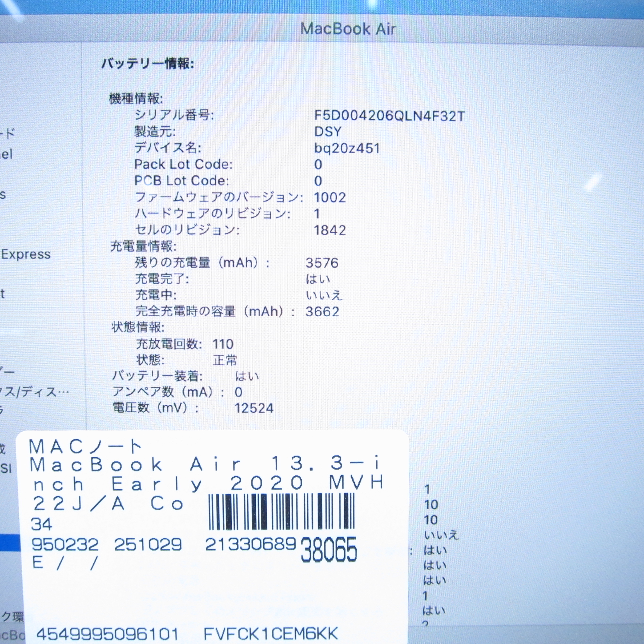Click the manufacturer value DSY
644x644 pixels.
click(328, 132)
